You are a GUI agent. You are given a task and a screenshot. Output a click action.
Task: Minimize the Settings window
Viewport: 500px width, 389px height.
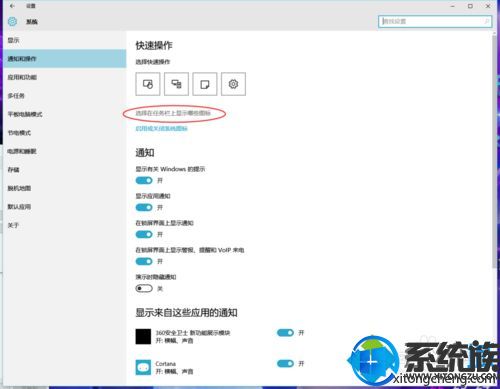453,6
